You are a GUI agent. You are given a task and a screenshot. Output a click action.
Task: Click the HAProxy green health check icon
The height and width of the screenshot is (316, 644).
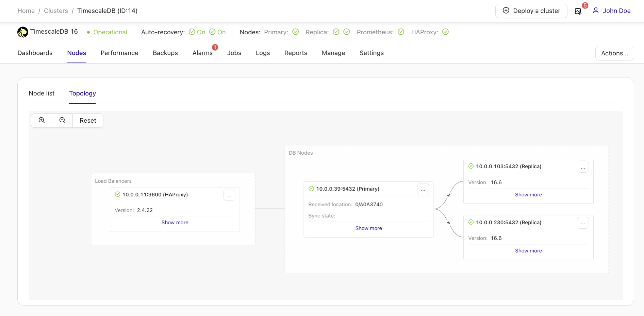click(x=446, y=32)
